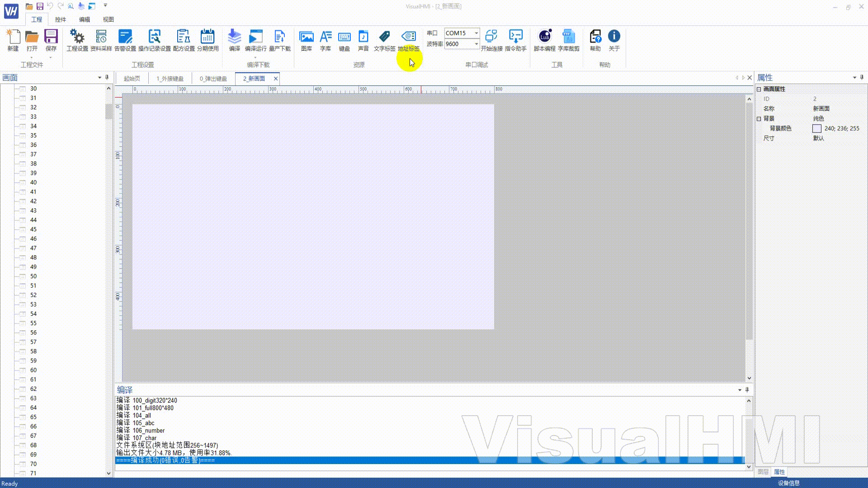Collapse the 背景 property section
This screenshot has height=488, width=868.
coord(759,118)
